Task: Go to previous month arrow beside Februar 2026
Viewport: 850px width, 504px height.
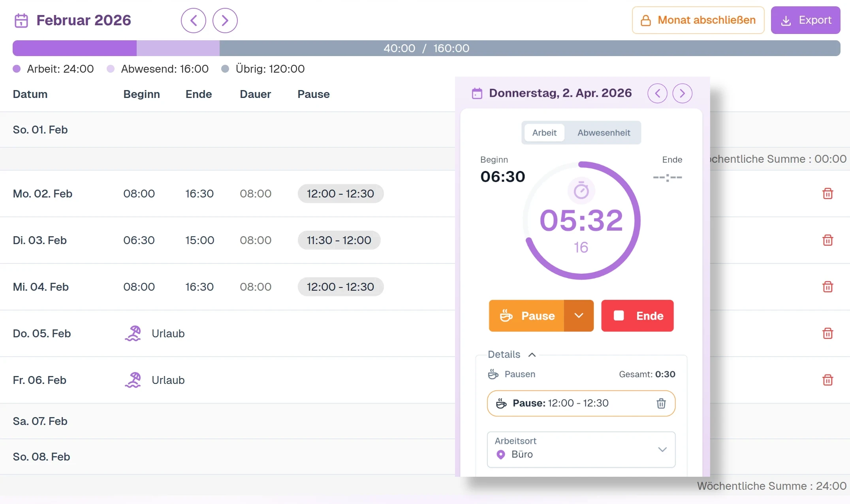Action: tap(194, 21)
